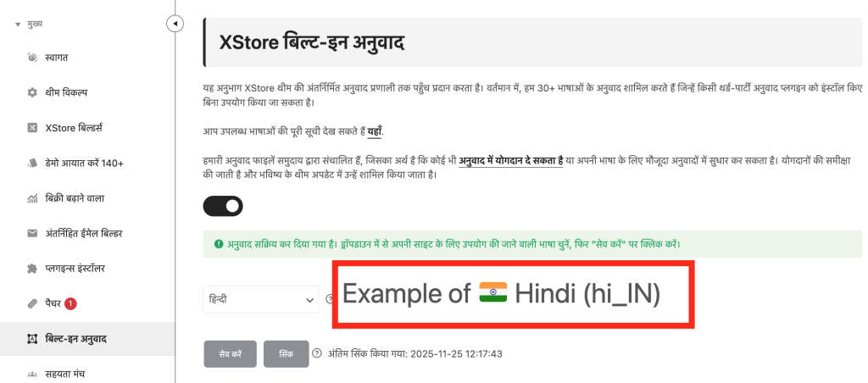Open the हिन्दी language dropdown
The image size is (868, 383).
click(x=260, y=299)
